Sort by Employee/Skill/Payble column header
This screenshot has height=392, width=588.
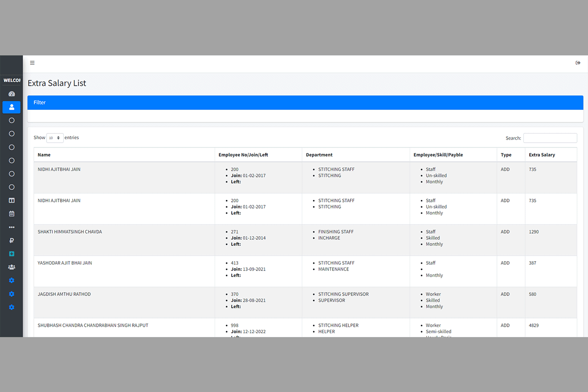click(x=453, y=155)
